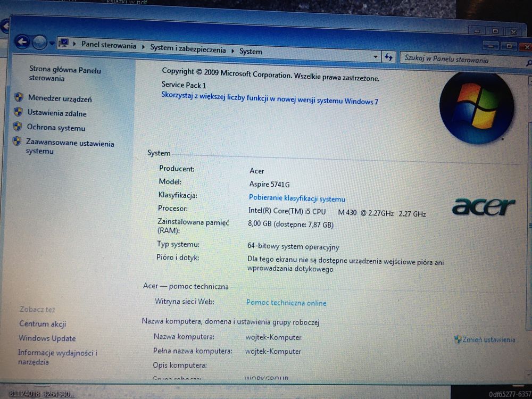Click Service Pack 1 text
This screenshot has width=532, height=399.
coord(184,85)
